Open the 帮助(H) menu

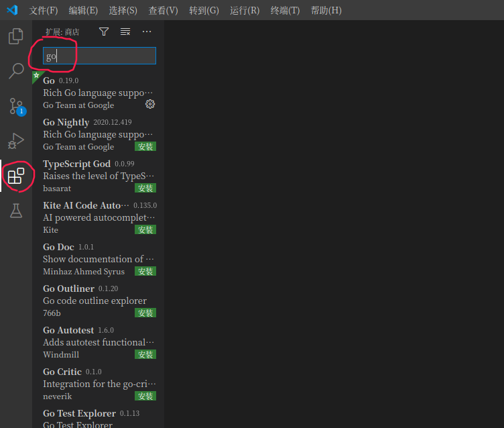coord(326,10)
